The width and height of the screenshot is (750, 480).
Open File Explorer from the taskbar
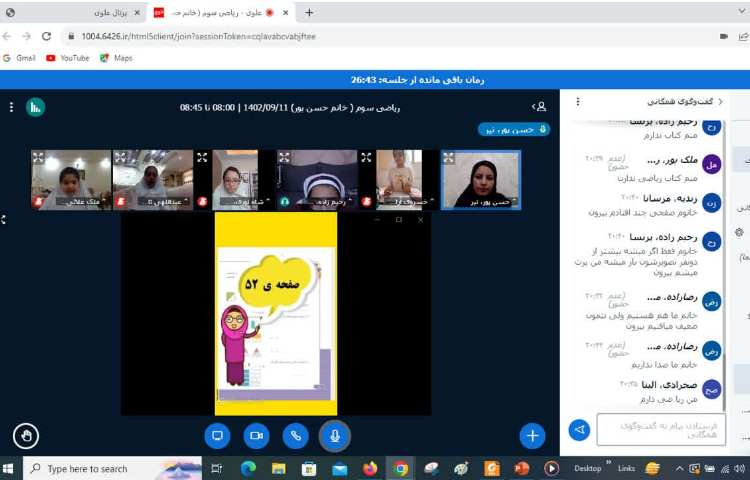(x=278, y=469)
